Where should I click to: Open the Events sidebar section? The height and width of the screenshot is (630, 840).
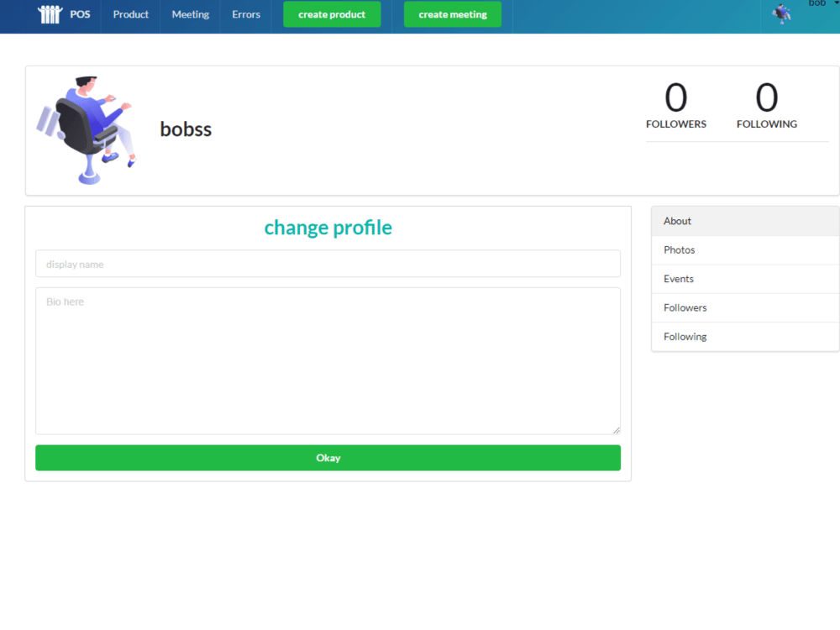pos(678,279)
